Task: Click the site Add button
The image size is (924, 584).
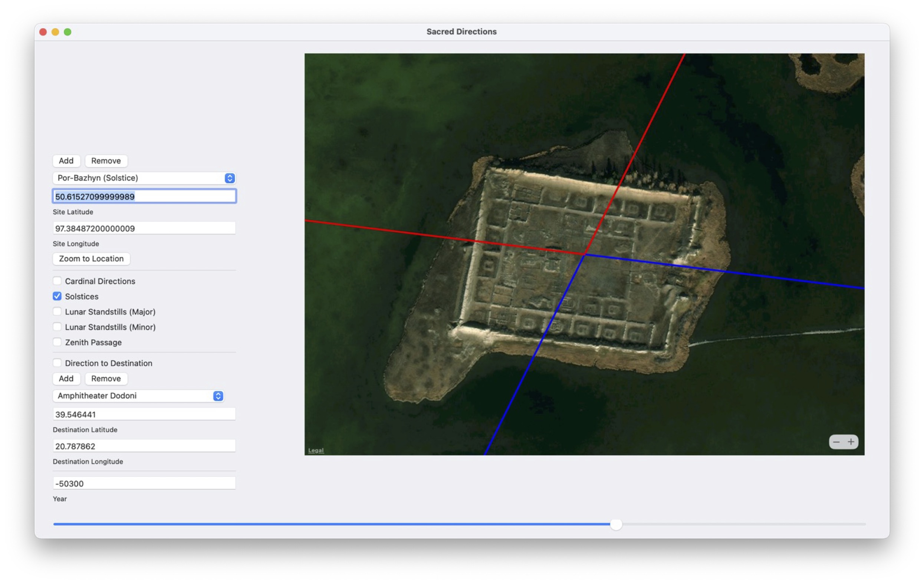Action: tap(66, 161)
